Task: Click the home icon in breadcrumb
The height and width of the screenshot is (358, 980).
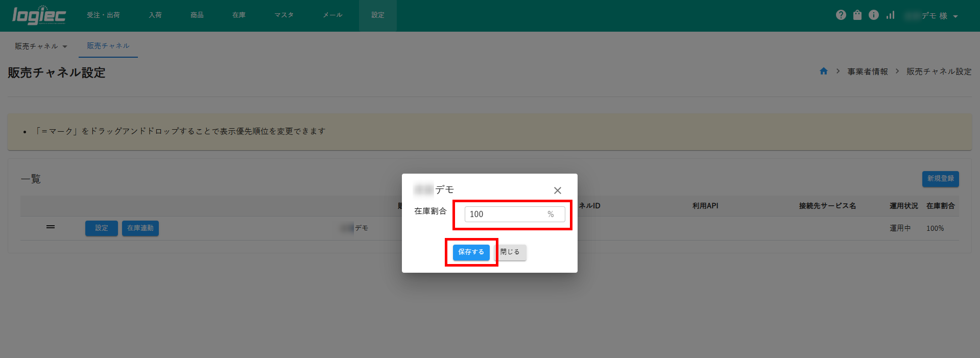Action: click(x=824, y=71)
